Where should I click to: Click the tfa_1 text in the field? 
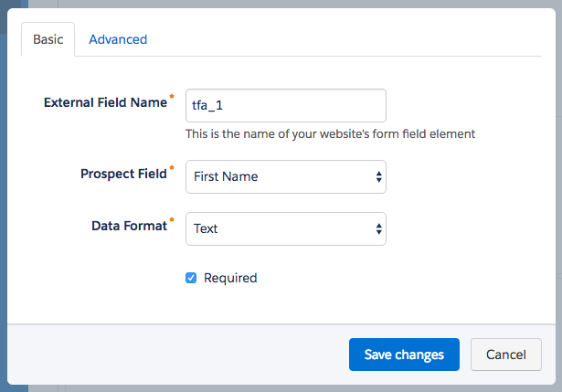coord(209,106)
